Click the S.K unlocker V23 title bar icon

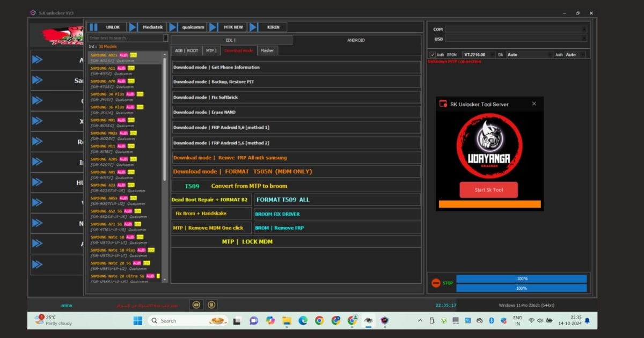(33, 12)
